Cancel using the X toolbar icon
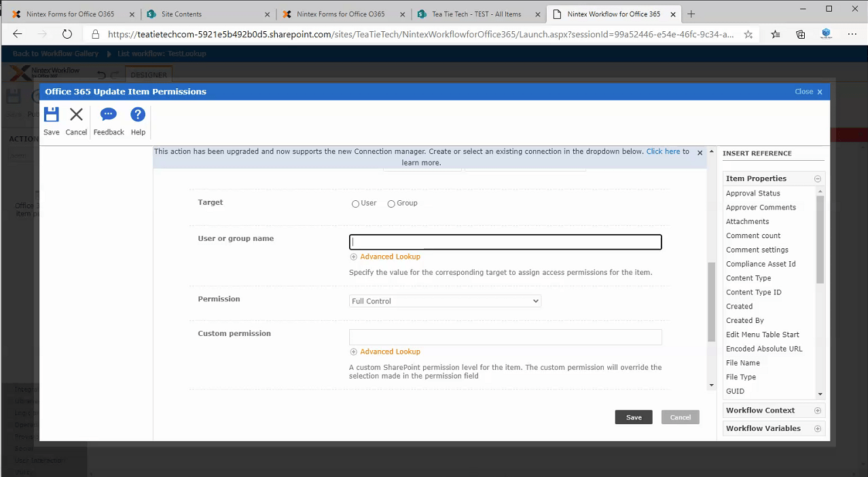Image resolution: width=868 pixels, height=477 pixels. tap(76, 115)
